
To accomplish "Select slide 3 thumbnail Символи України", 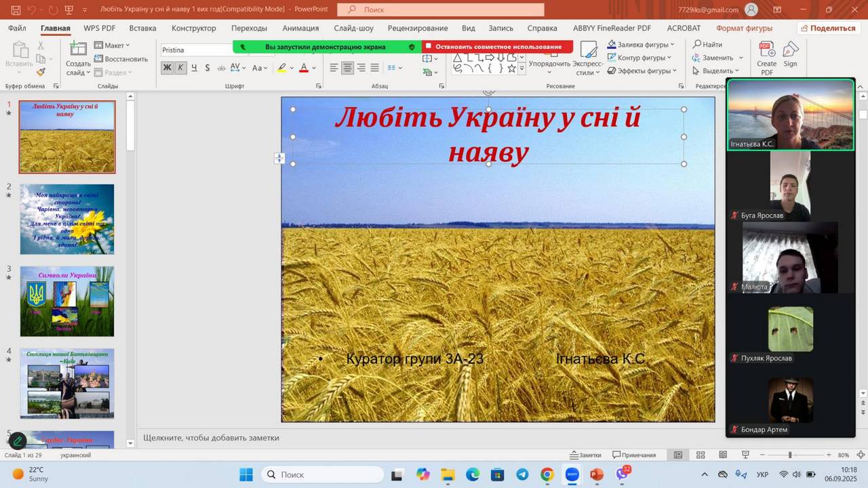I will (x=67, y=301).
